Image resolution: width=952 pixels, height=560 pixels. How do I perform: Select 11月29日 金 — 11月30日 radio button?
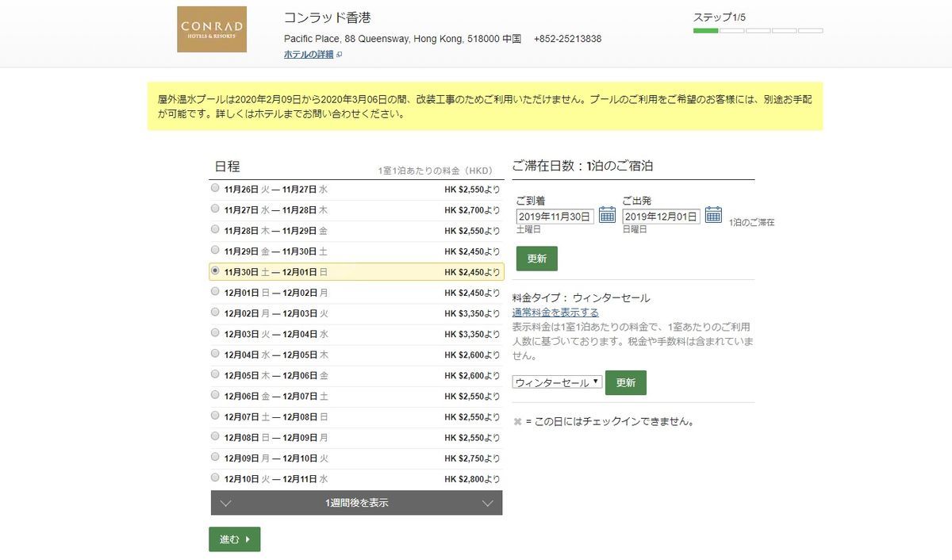(215, 250)
